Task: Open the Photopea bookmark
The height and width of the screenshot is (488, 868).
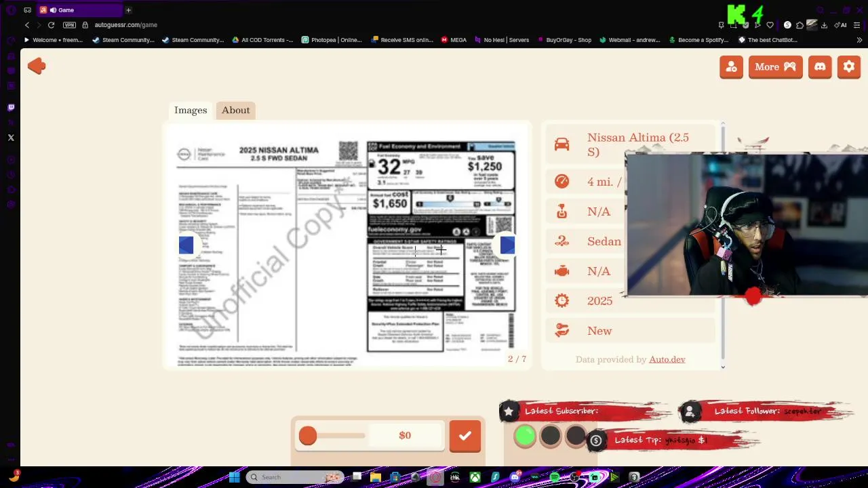Action: [332, 40]
